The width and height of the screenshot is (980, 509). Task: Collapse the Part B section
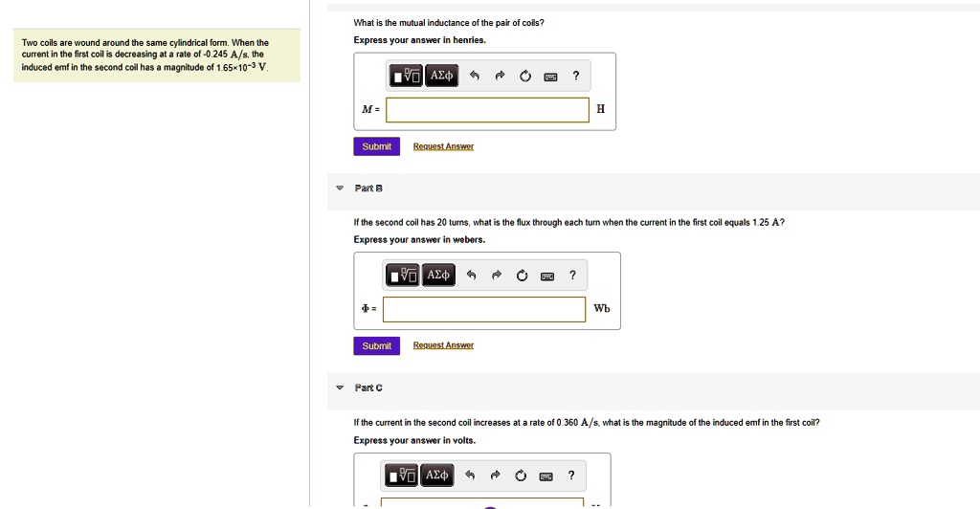tap(340, 188)
